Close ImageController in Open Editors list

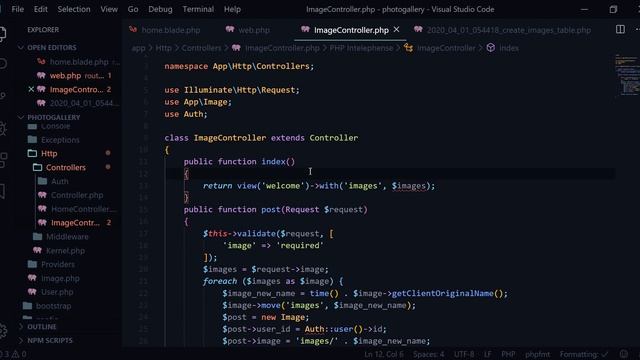[31, 89]
